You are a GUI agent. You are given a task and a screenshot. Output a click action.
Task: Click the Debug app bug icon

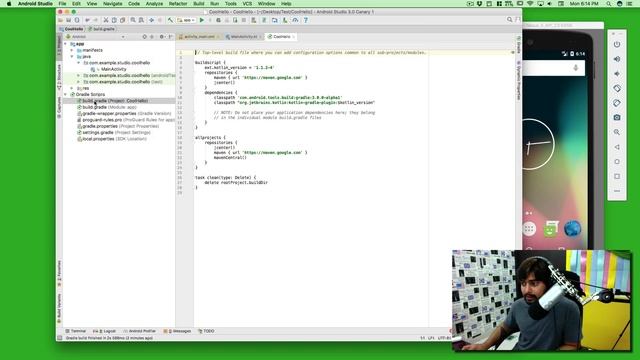218,20
